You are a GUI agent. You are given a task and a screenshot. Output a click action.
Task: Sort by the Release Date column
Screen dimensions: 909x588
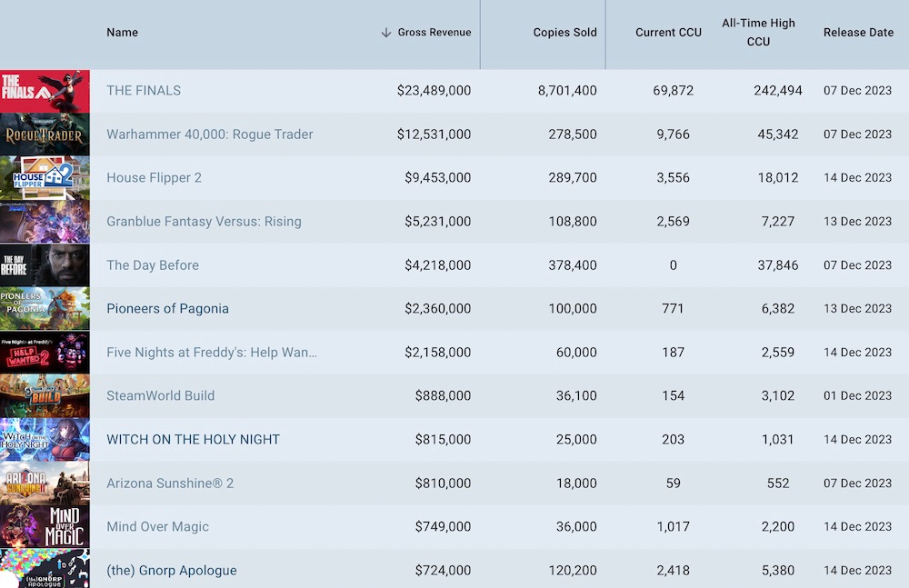pyautogui.click(x=859, y=33)
